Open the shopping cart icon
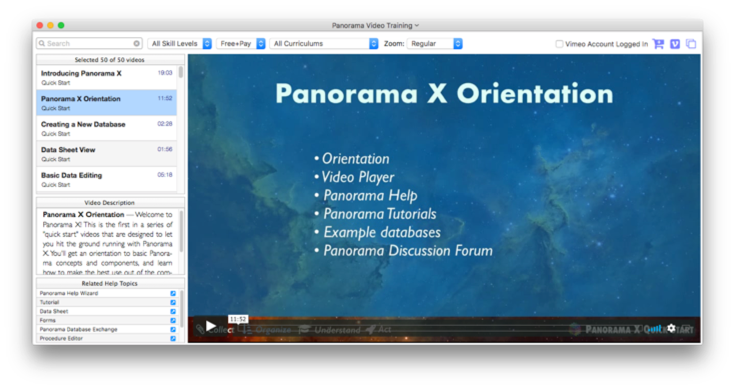 (x=658, y=44)
